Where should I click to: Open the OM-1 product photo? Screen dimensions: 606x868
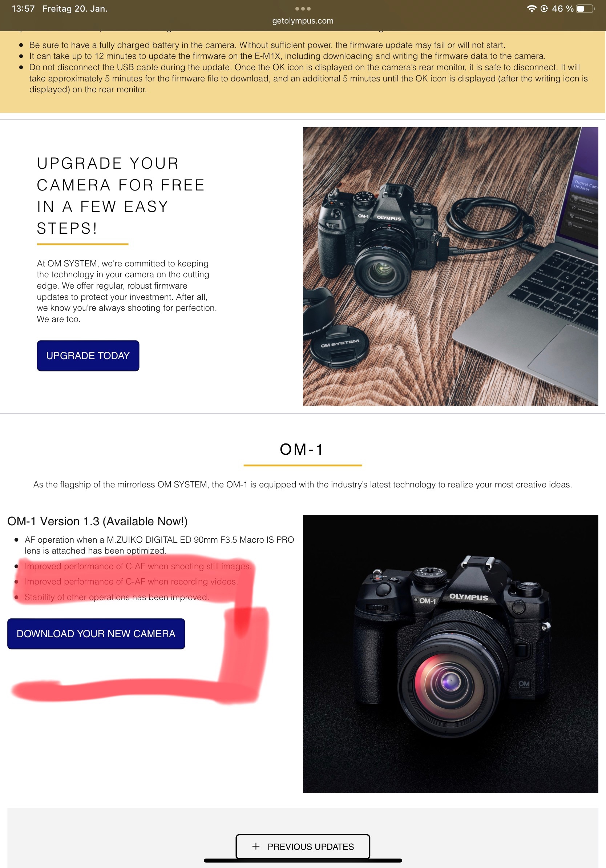451,654
